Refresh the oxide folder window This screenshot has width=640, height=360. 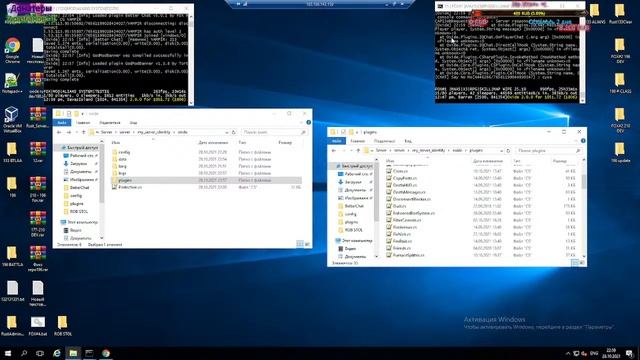234,132
